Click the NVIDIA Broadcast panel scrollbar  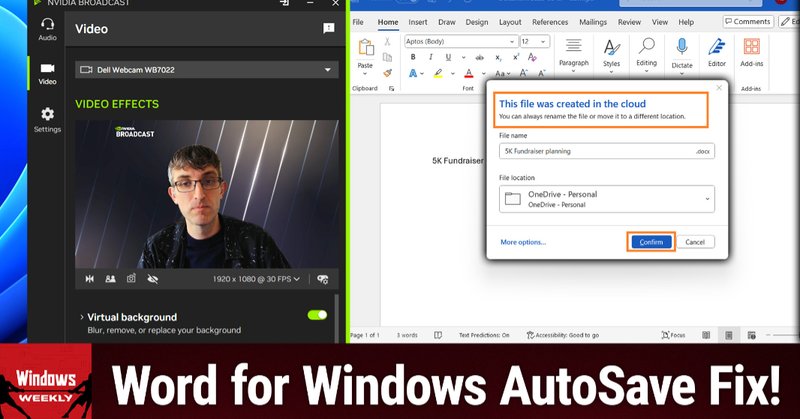(336, 317)
